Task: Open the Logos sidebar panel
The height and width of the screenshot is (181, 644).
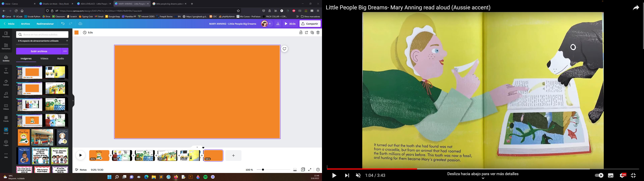Action: coord(6,143)
